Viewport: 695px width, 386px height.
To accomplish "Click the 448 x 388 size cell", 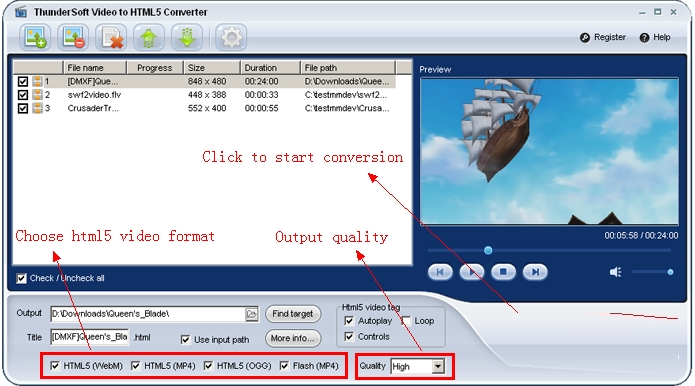I will 207,95.
